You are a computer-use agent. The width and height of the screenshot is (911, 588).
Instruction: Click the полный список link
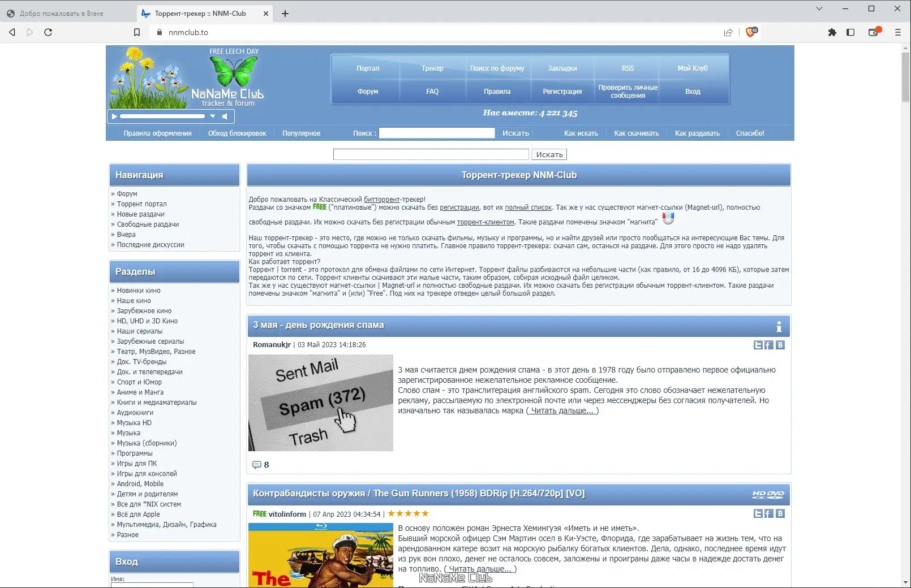click(528, 207)
